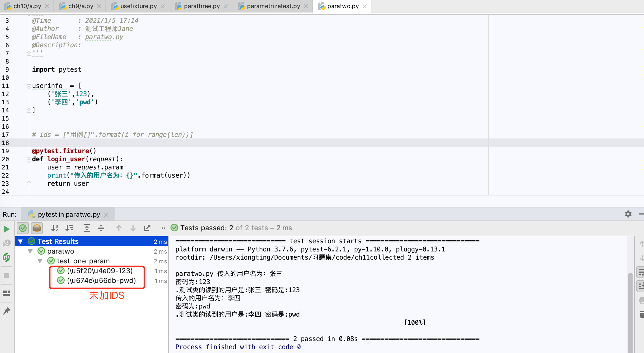
Task: Toggle the toggle auto-test rerun icon
Action: coord(7,257)
